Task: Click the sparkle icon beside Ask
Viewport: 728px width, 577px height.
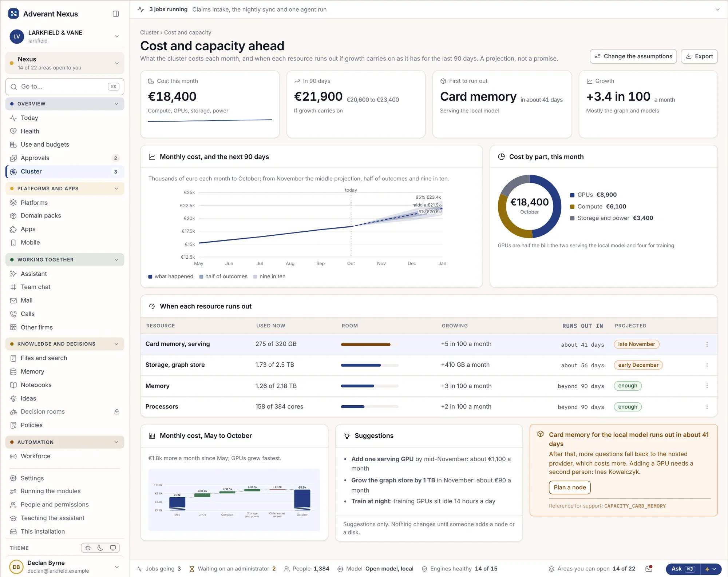Action: [x=707, y=569]
